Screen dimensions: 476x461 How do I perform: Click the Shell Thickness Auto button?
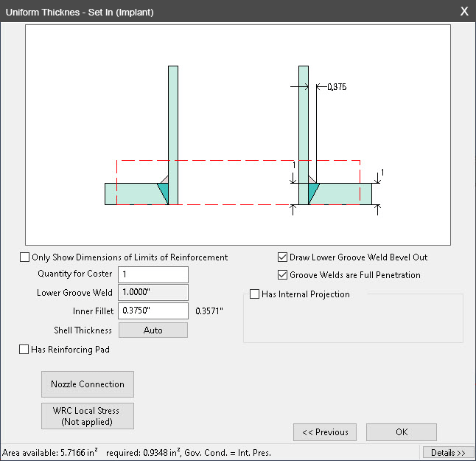point(153,330)
